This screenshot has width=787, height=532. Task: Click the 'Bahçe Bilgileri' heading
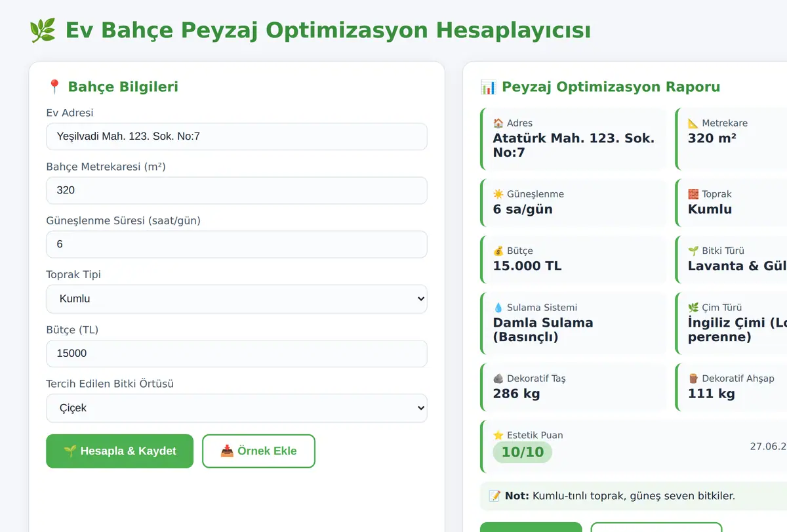point(123,87)
